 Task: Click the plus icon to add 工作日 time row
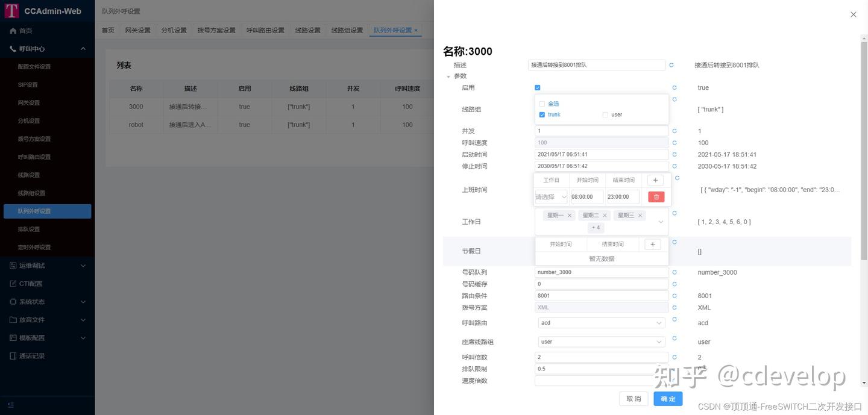point(655,179)
